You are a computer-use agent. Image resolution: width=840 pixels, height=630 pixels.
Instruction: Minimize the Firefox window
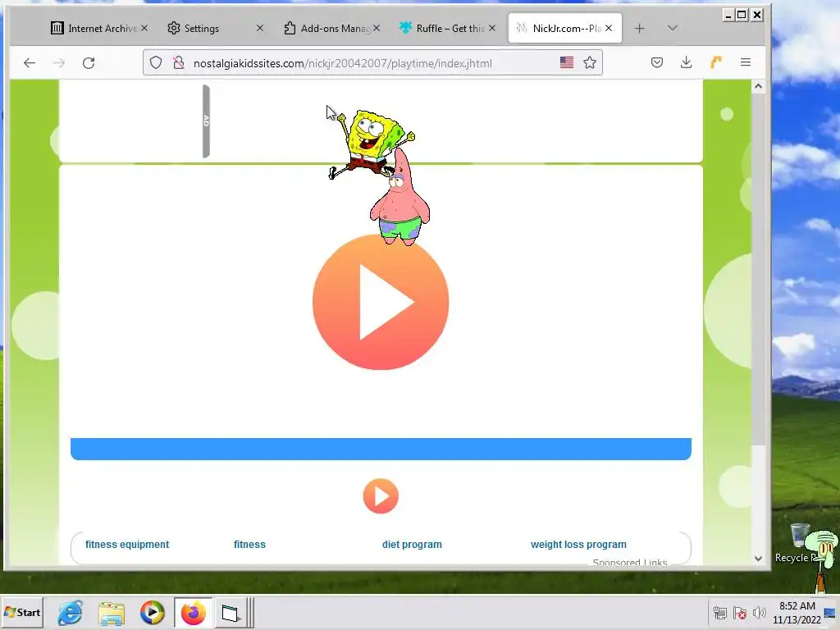[x=728, y=15]
